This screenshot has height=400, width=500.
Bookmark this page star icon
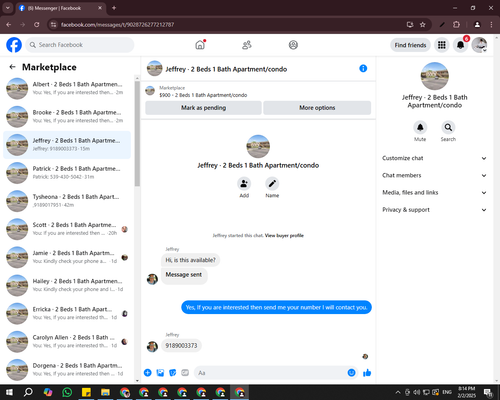point(423,25)
